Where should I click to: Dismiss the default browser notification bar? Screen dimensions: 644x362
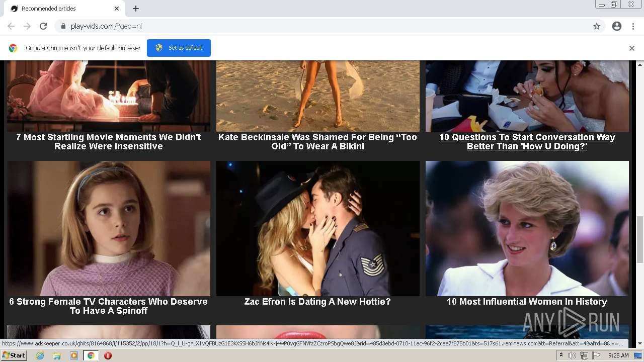pos(632,48)
